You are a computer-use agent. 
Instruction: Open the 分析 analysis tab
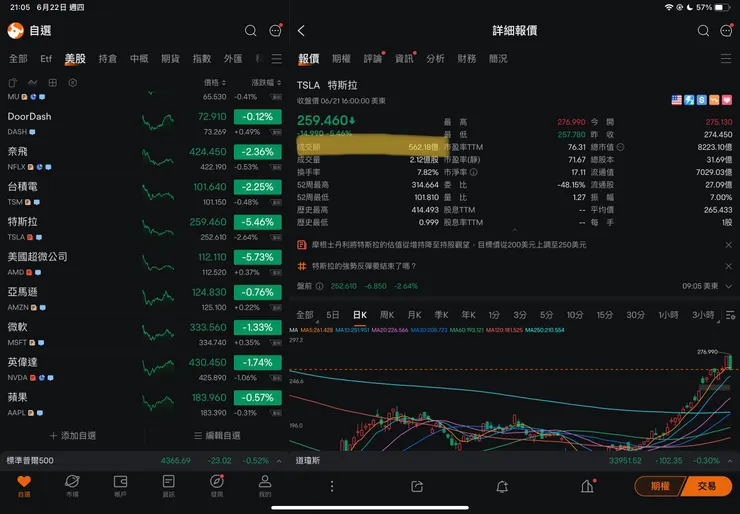[x=435, y=59]
